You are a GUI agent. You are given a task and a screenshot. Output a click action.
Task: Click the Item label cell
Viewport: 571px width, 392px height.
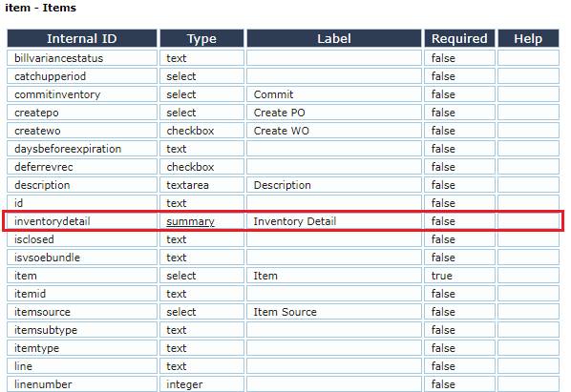(334, 276)
